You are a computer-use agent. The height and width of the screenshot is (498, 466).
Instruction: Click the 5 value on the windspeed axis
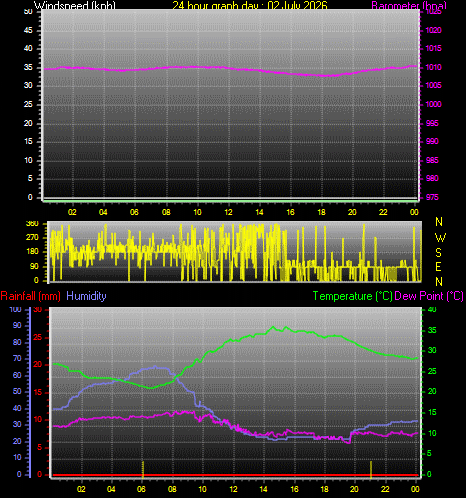[30, 178]
